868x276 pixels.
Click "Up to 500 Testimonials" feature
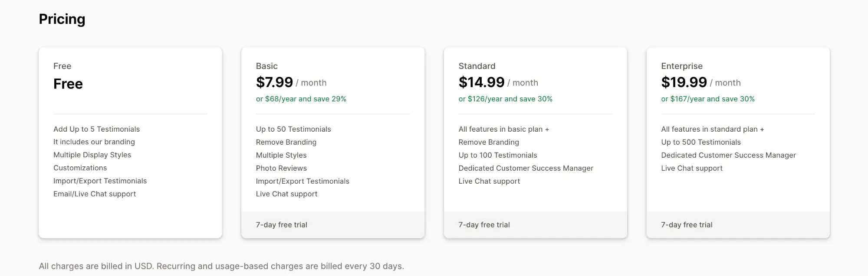700,142
